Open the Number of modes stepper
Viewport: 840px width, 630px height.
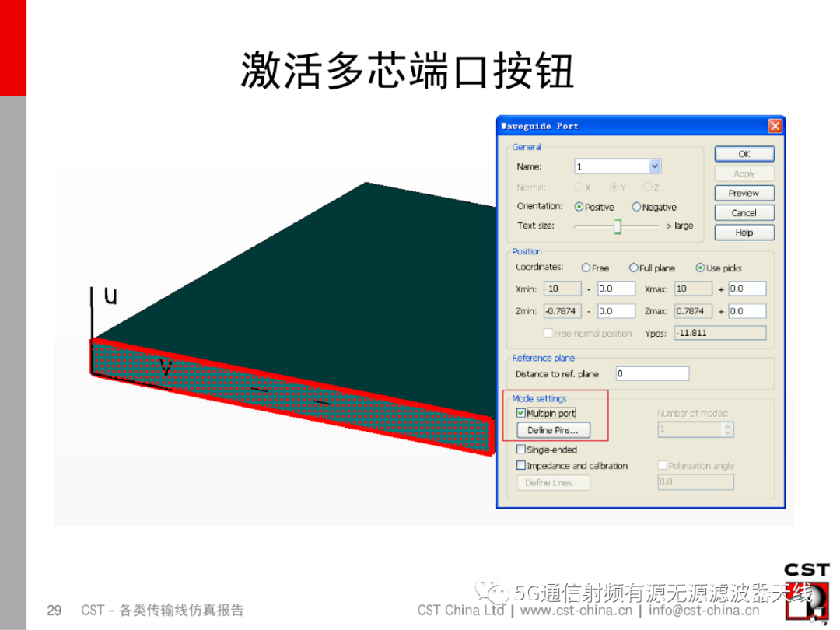coord(730,429)
